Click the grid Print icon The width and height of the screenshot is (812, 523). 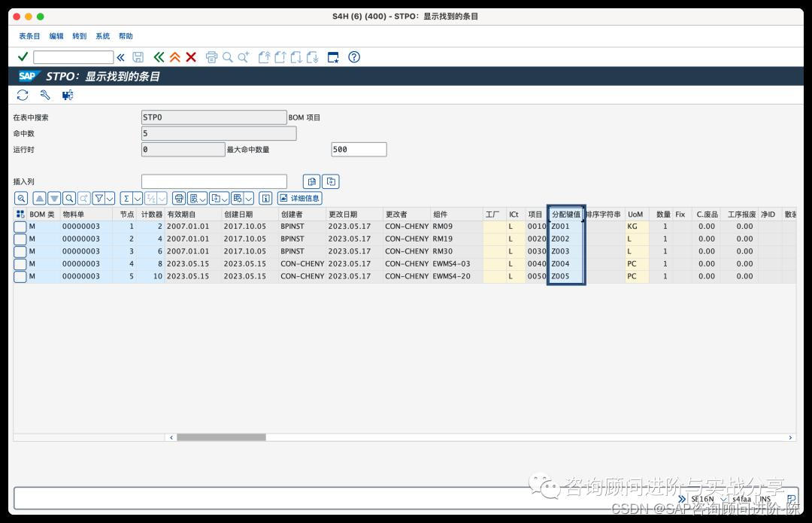179,198
